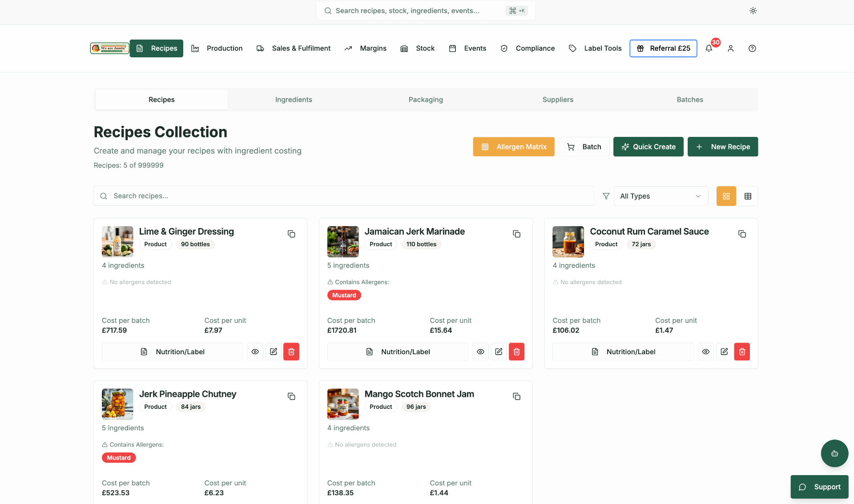Open Nutrition/Label for Coconut Rum Caramel Sauce
The width and height of the screenshot is (854, 504).
[623, 352]
